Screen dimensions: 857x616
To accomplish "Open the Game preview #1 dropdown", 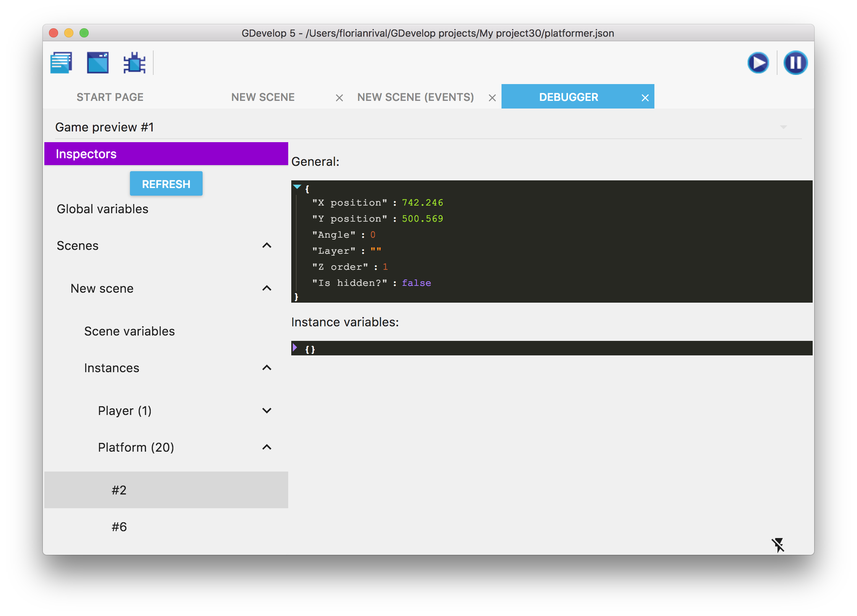I will coord(783,127).
